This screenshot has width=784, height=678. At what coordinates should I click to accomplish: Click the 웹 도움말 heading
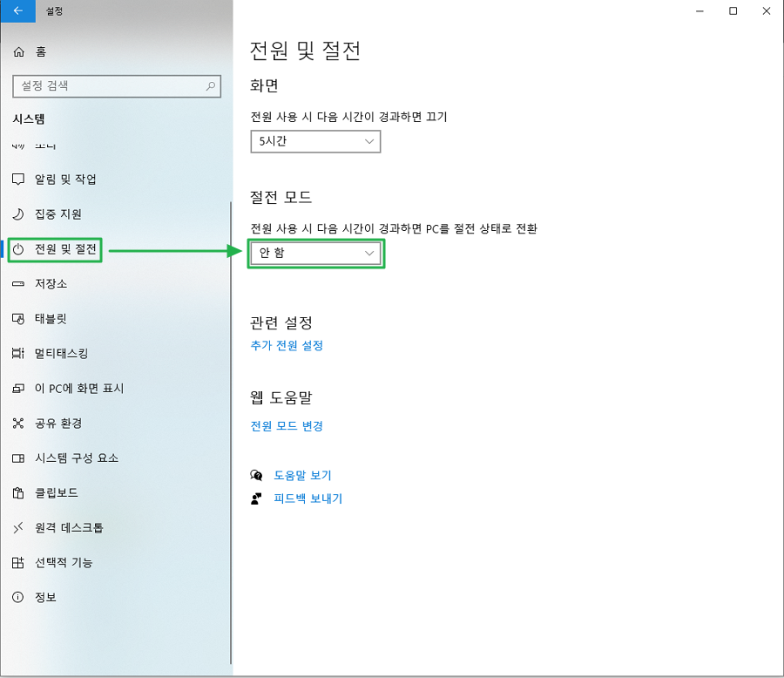coord(281,397)
